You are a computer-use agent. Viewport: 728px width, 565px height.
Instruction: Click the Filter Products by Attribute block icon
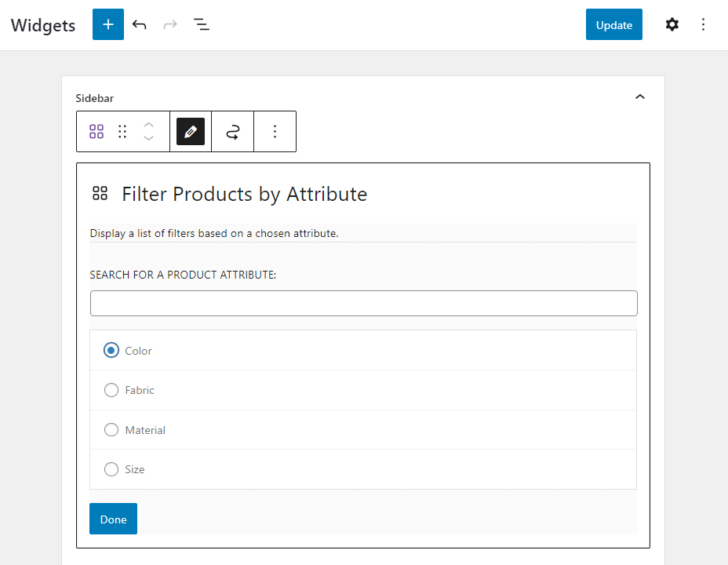[x=100, y=192]
